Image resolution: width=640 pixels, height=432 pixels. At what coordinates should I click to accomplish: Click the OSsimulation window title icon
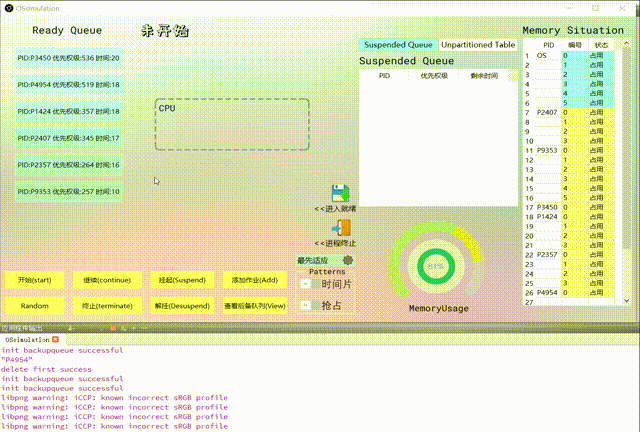(x=9, y=8)
